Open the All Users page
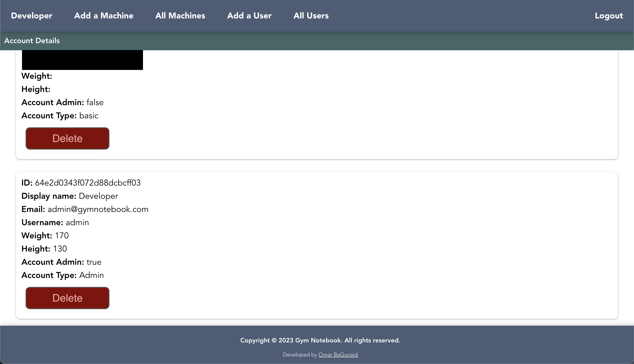The width and height of the screenshot is (634, 364). [311, 16]
